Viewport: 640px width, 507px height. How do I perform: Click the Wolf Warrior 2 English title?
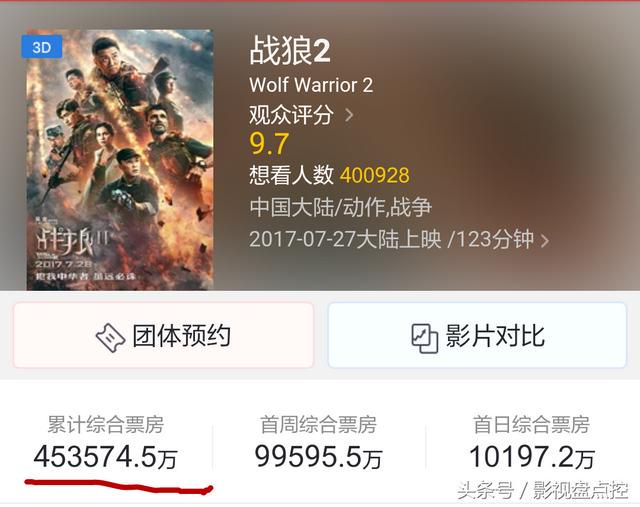point(311,85)
